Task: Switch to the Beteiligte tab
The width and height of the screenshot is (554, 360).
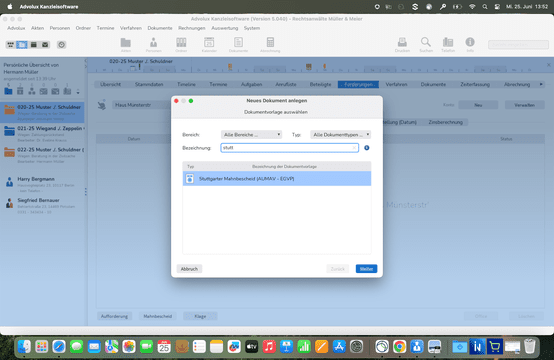Action: [x=320, y=84]
